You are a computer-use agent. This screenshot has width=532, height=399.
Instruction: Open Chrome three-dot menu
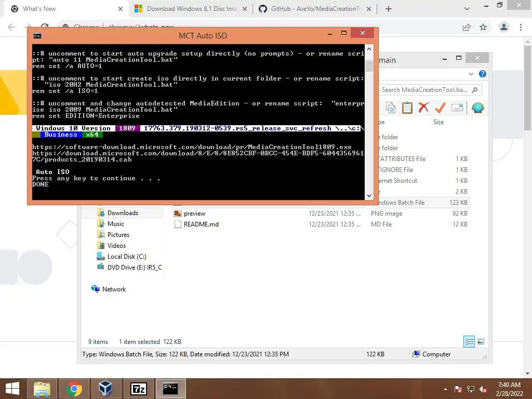click(521, 27)
